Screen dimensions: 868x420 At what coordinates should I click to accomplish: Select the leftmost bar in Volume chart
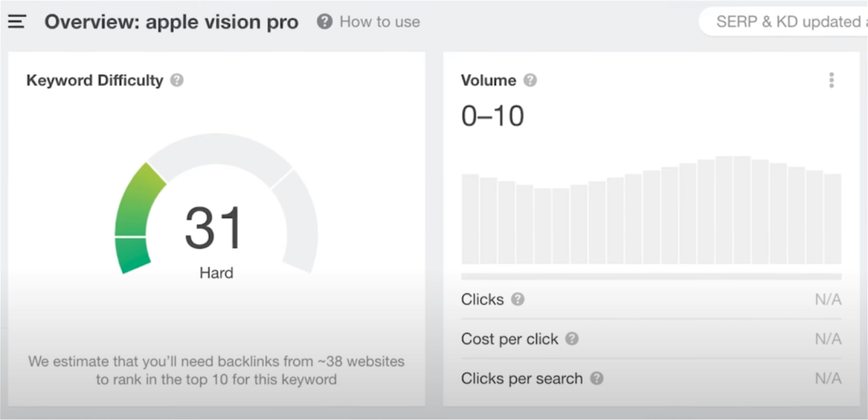click(470, 219)
